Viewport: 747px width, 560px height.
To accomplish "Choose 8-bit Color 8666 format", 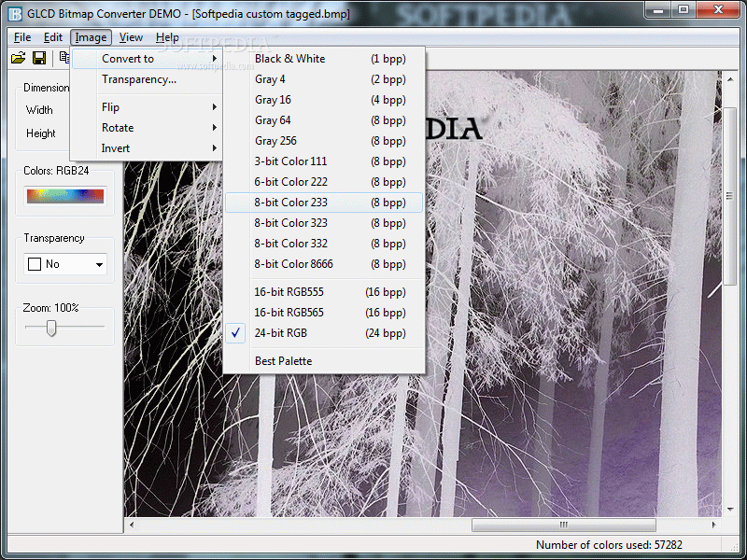I will (x=324, y=264).
